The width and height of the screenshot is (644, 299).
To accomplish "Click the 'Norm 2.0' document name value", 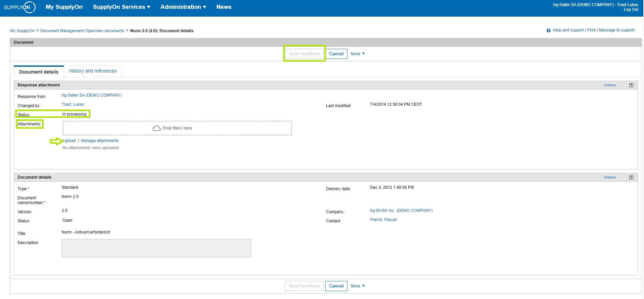I will click(70, 197).
